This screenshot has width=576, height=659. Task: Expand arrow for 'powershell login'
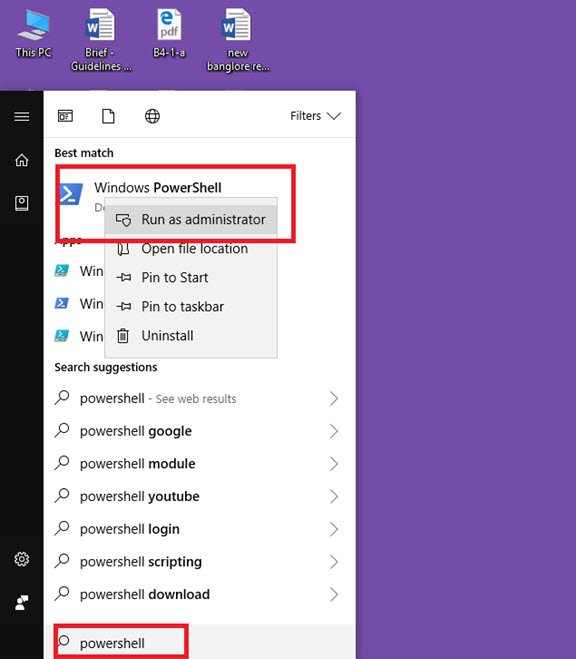coord(334,529)
